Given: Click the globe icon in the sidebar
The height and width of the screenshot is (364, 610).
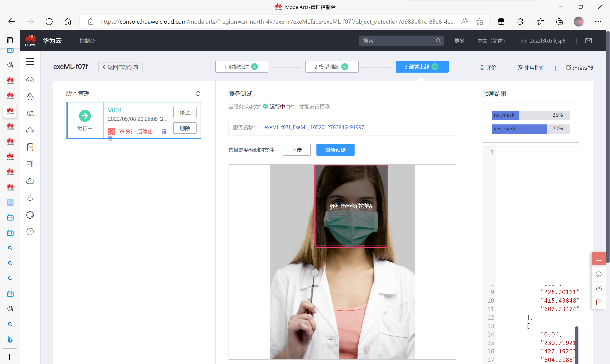Looking at the screenshot, I should (x=30, y=215).
